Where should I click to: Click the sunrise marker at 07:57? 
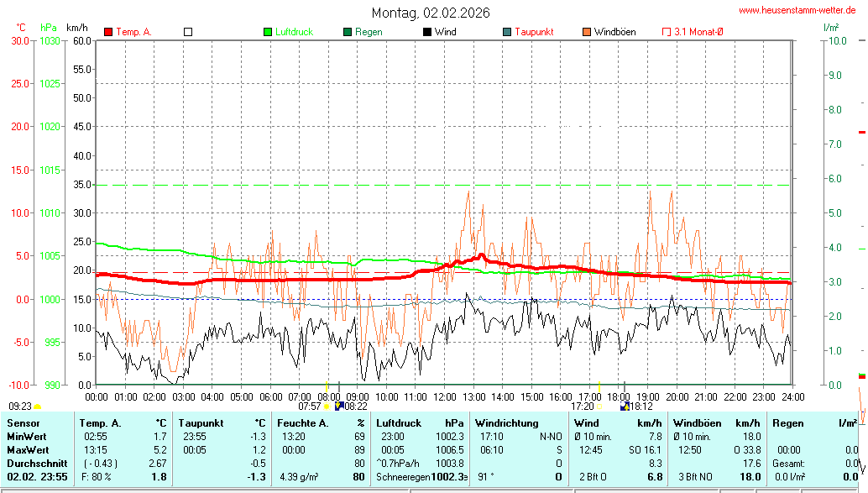(x=327, y=406)
